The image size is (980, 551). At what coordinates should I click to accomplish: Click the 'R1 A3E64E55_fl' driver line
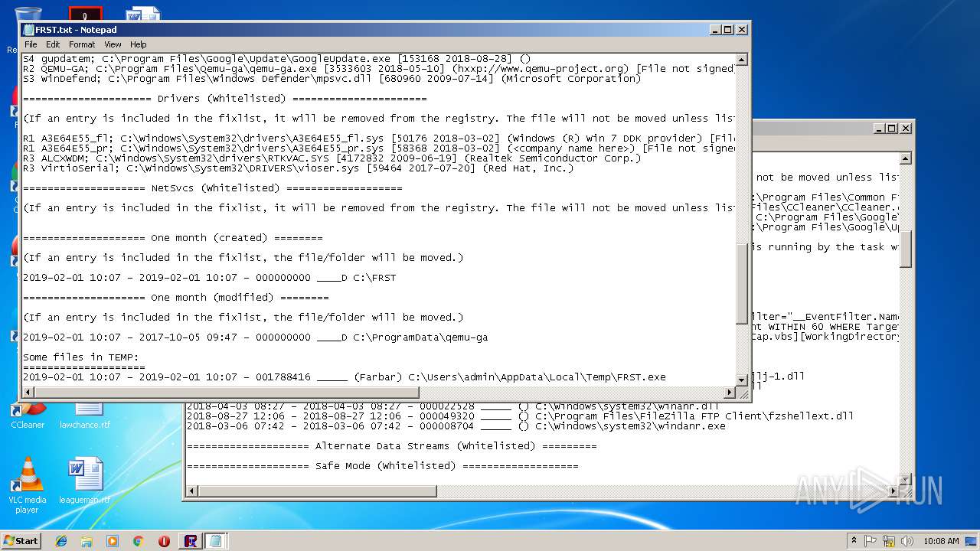click(x=378, y=138)
